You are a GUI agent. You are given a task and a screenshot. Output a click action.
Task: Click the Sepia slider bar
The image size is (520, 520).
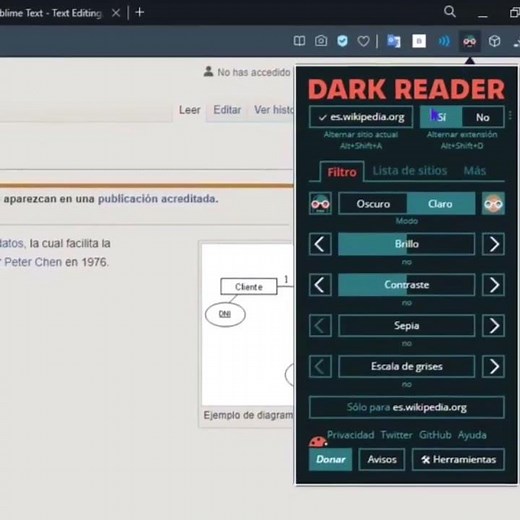(x=407, y=325)
